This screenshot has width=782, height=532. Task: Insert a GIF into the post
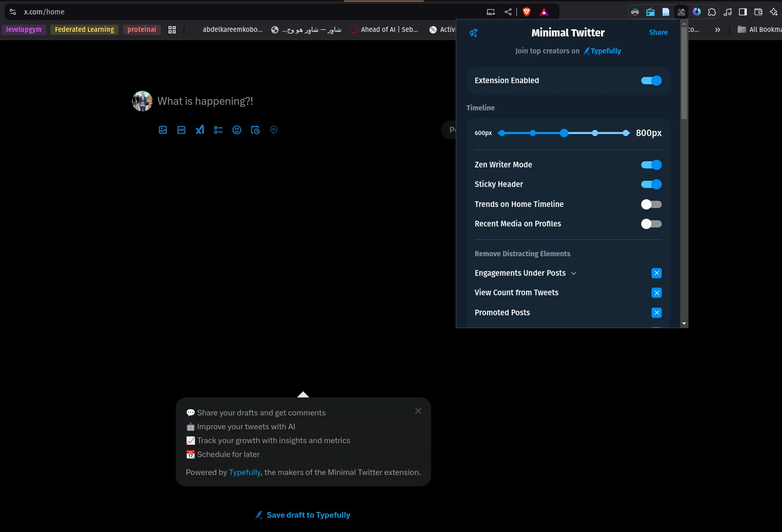pyautogui.click(x=181, y=130)
